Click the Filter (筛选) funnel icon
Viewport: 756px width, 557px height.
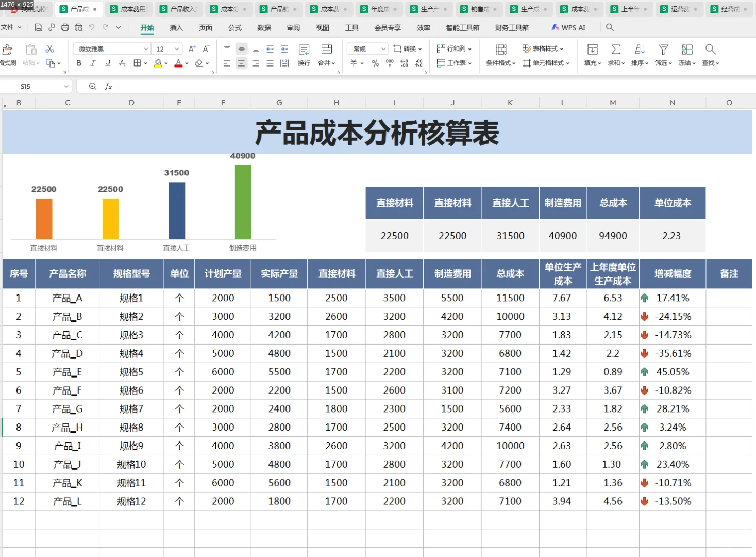click(x=663, y=50)
